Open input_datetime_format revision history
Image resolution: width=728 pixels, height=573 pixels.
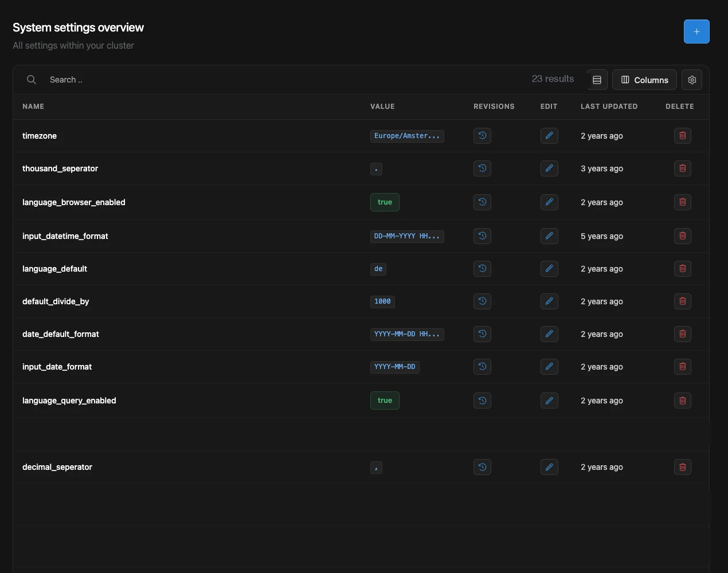click(482, 236)
